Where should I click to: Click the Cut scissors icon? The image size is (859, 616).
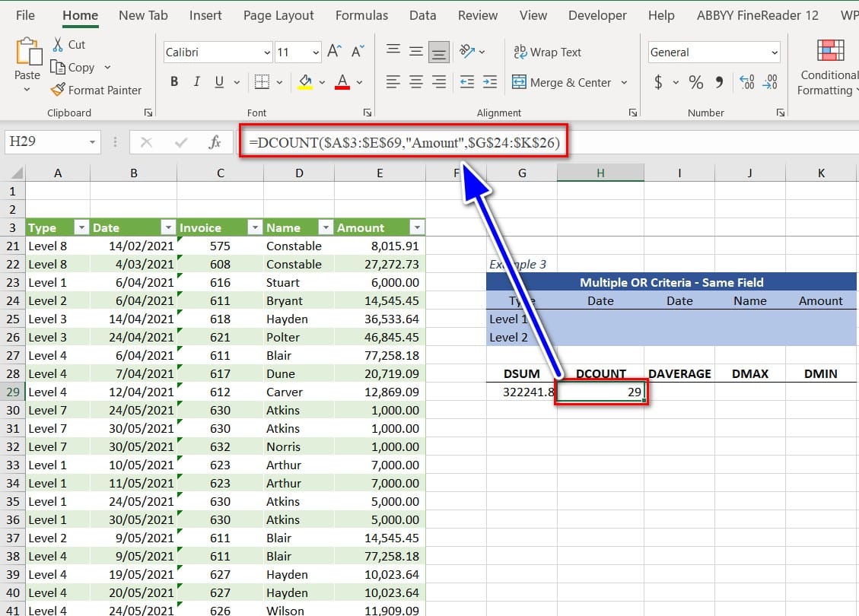(x=58, y=45)
